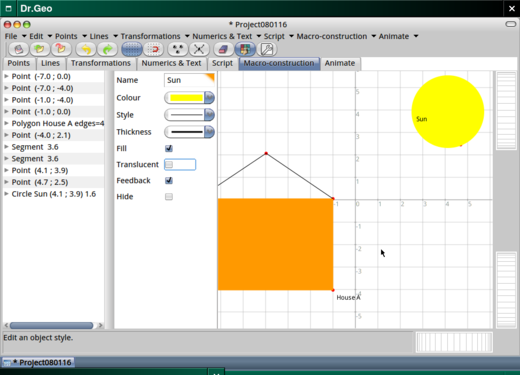The image size is (520, 375).
Task: Click the Sun circle in canvas
Action: pos(448,112)
